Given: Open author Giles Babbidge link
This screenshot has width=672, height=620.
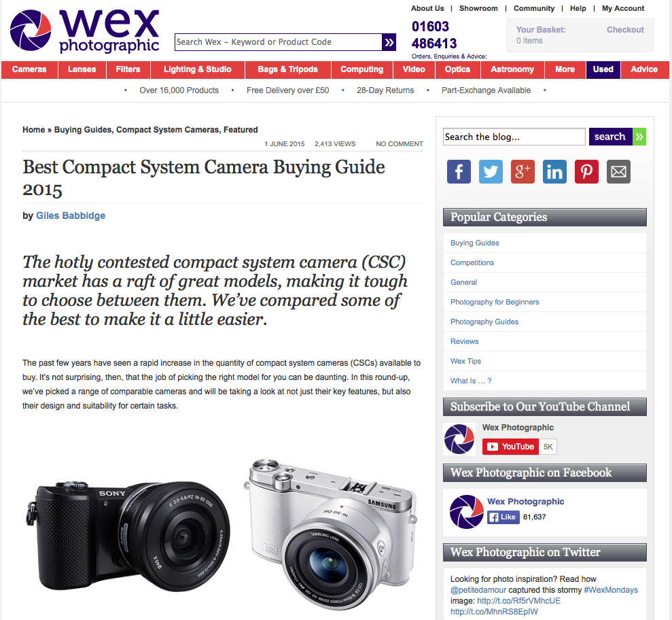Looking at the screenshot, I should point(71,216).
